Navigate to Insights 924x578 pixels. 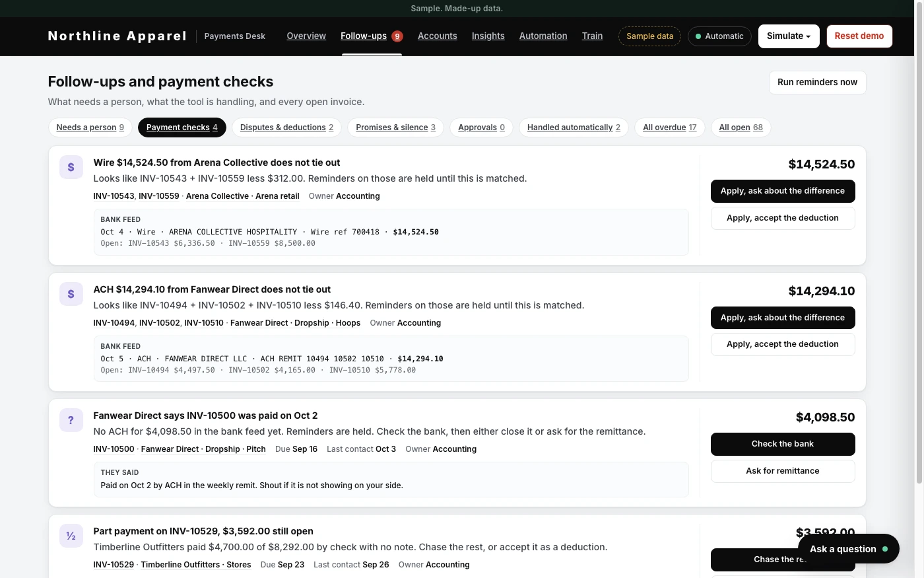click(x=488, y=36)
